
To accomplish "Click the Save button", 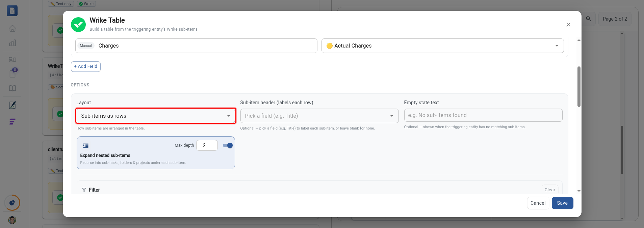I will (563, 203).
